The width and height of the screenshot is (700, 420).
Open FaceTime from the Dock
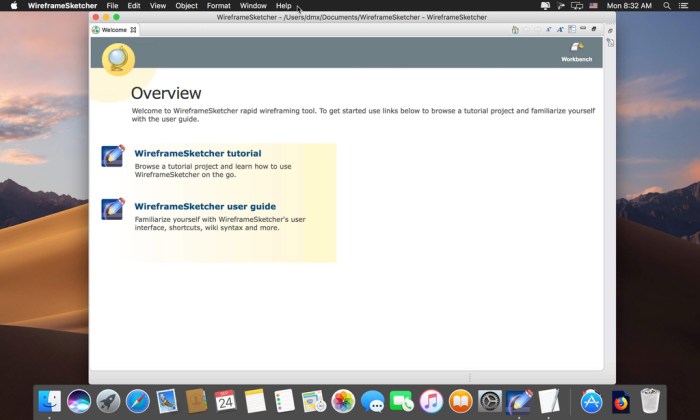[402, 401]
